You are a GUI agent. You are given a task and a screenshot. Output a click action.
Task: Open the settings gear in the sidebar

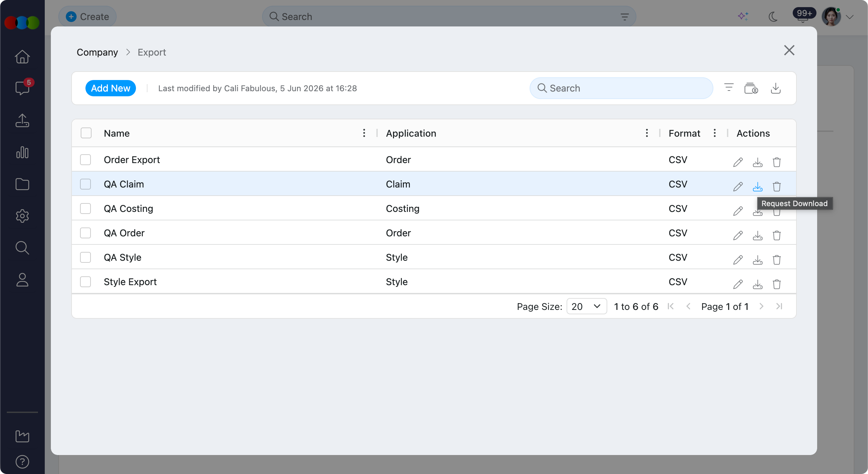click(22, 216)
